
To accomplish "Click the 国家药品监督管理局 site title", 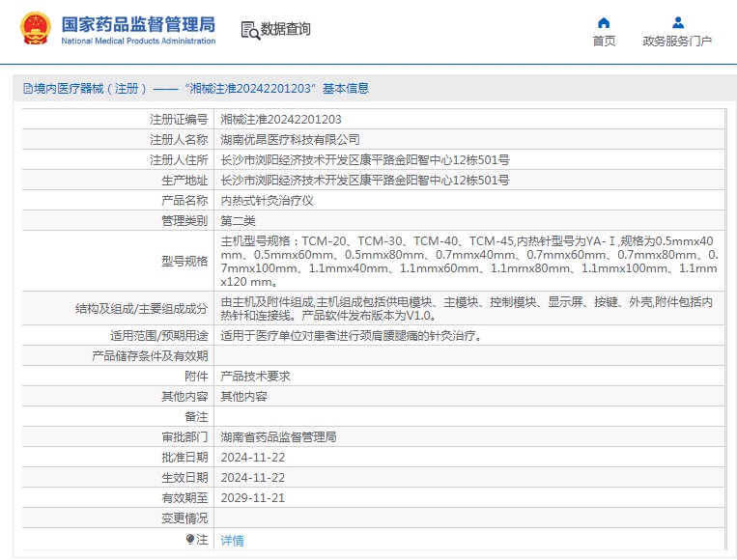I will click(138, 25).
